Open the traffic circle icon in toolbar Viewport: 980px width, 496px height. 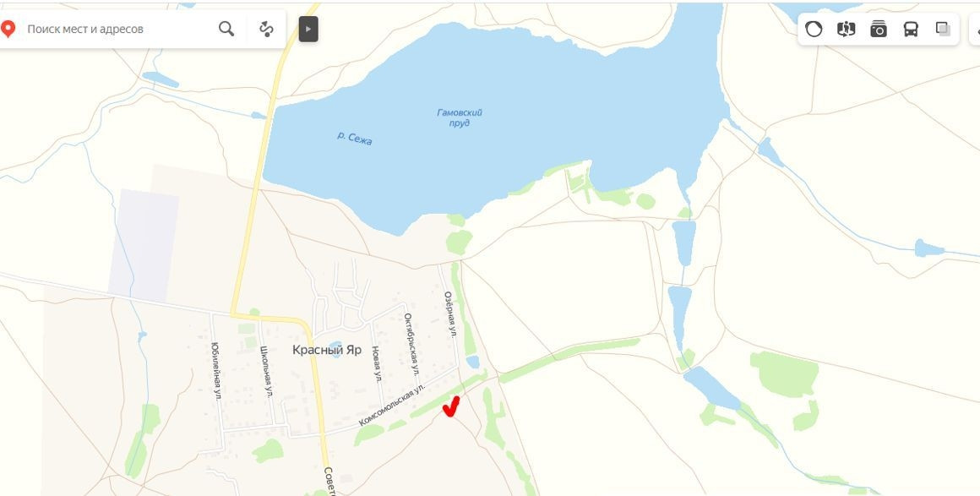814,29
